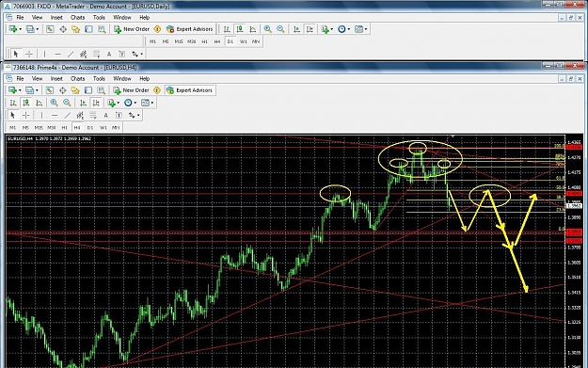Viewport: 588px width, 368px height.
Task: Open the View menu in the Prime4x window
Action: click(x=37, y=79)
